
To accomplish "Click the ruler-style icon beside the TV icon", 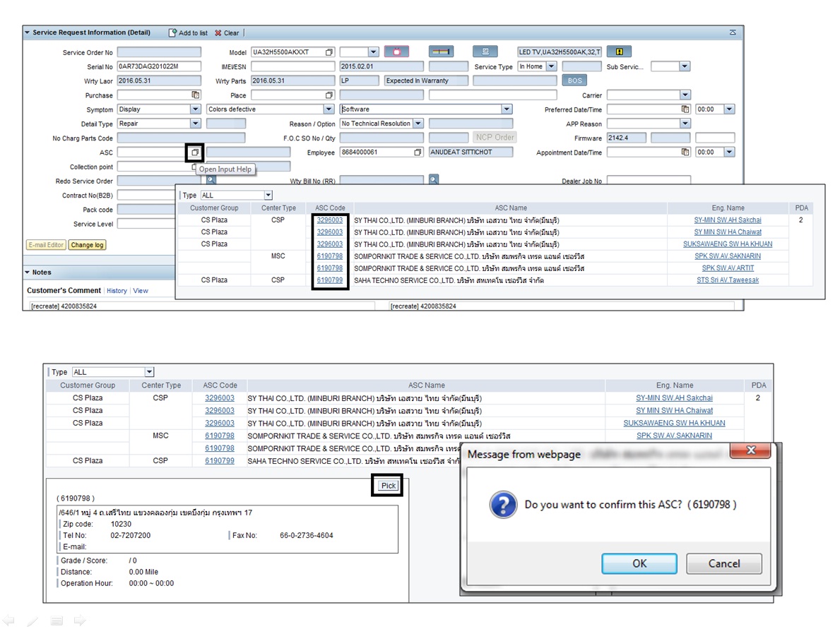I will point(442,52).
